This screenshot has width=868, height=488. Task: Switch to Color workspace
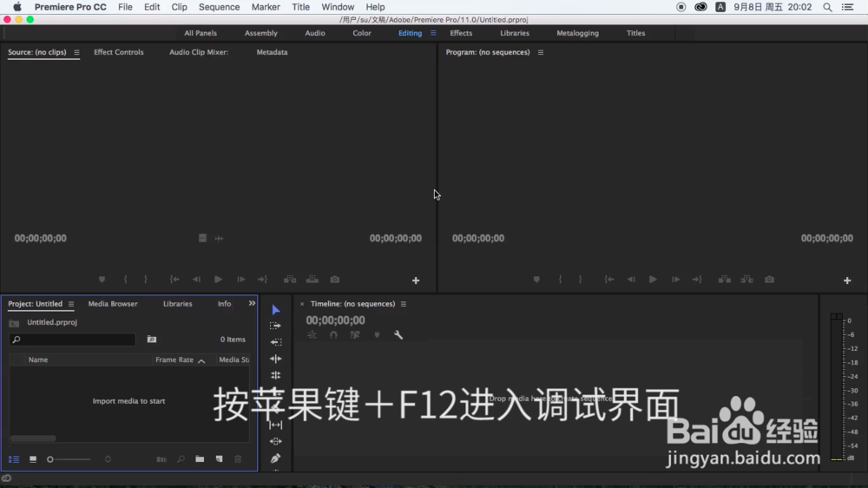click(362, 33)
